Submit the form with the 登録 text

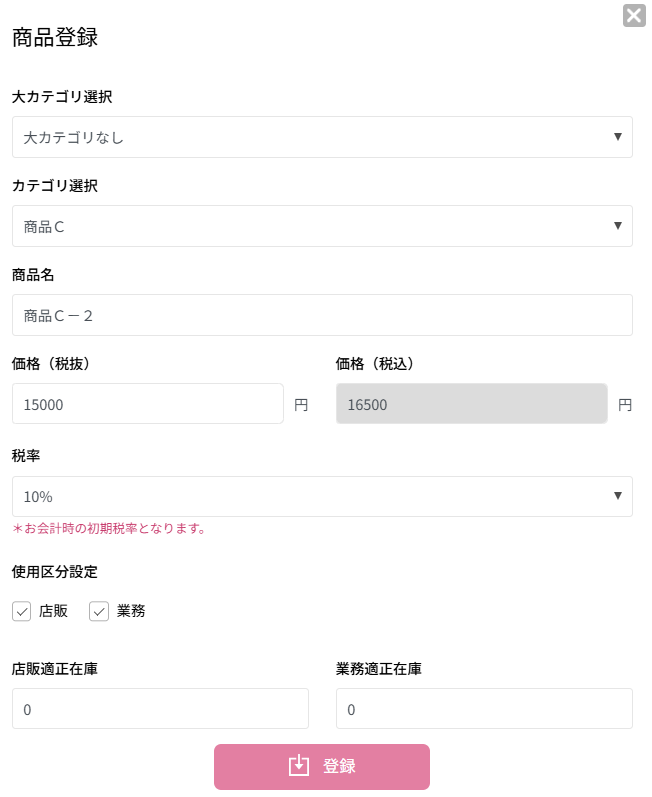click(x=339, y=766)
